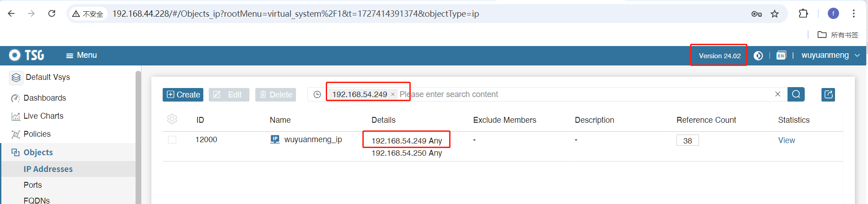Switch language with the EN icon

781,56
